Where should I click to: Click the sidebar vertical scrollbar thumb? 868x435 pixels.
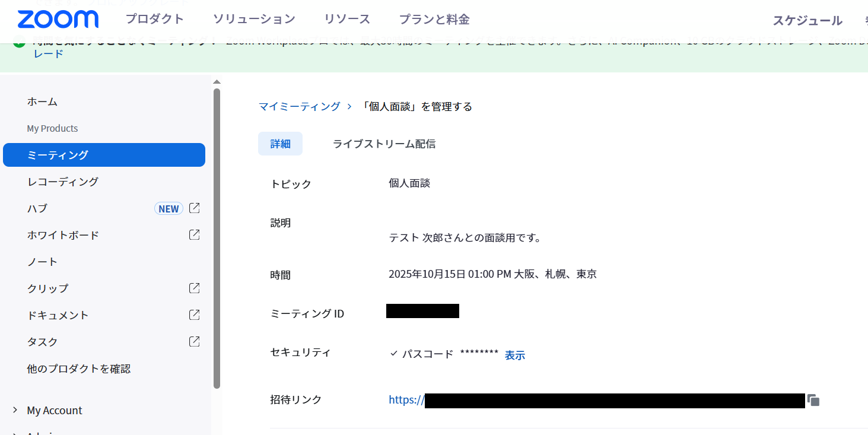coord(217,237)
